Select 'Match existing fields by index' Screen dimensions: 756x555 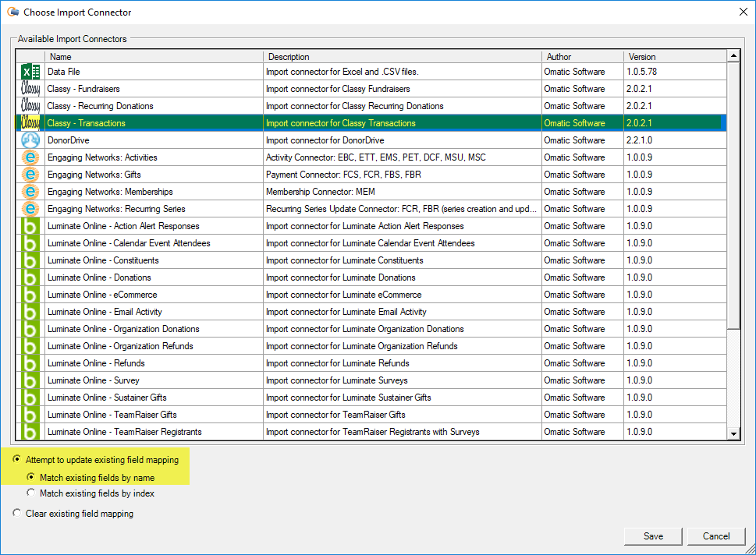[x=30, y=493]
